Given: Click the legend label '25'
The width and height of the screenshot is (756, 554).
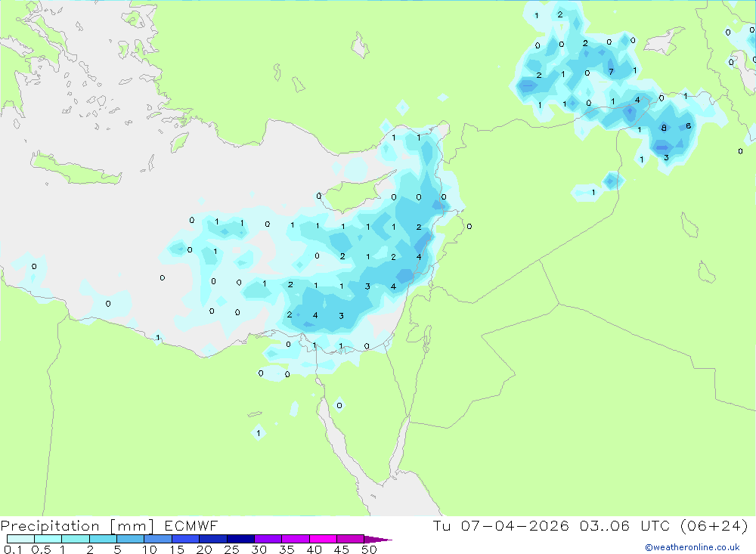Looking at the screenshot, I should point(232,549).
